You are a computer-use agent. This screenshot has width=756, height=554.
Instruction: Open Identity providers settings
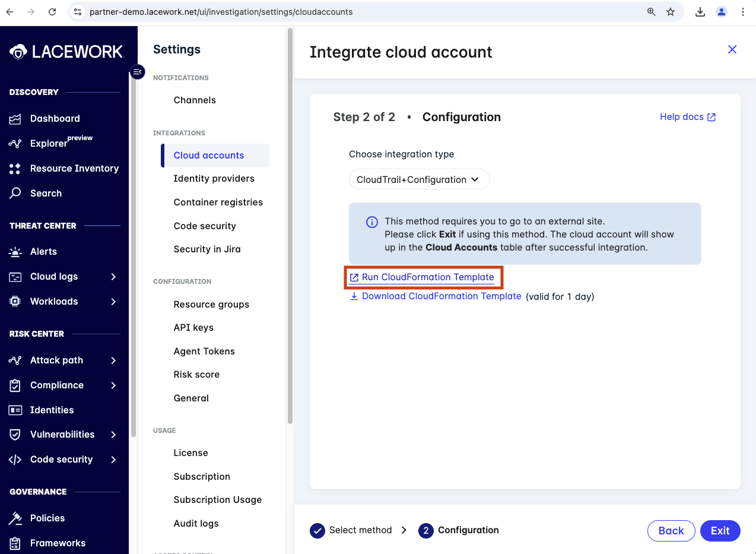click(x=214, y=179)
